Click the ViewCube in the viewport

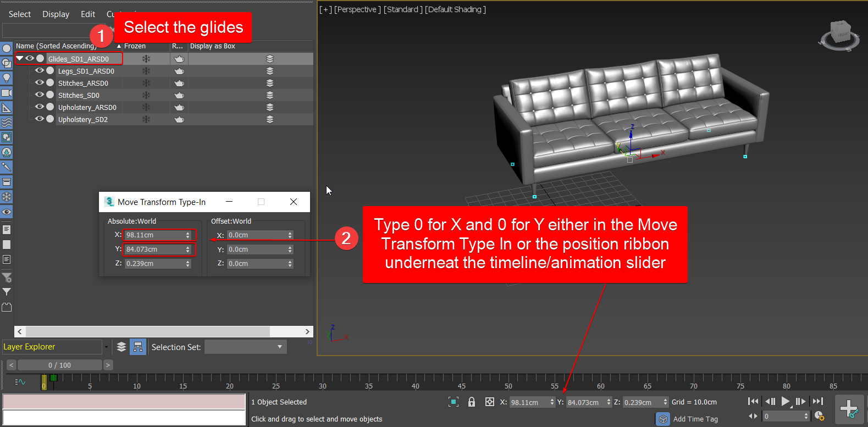[x=840, y=35]
